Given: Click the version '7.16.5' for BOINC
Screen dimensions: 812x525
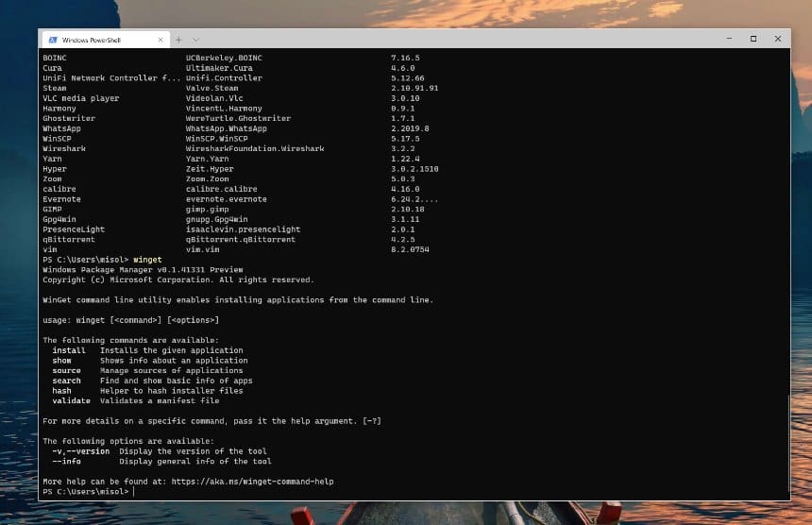Looking at the screenshot, I should (405, 58).
